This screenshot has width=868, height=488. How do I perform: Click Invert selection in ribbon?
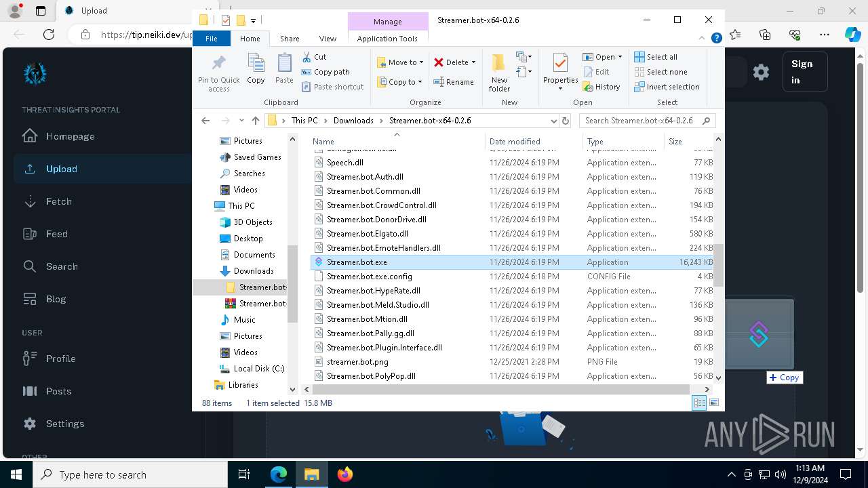(x=667, y=87)
